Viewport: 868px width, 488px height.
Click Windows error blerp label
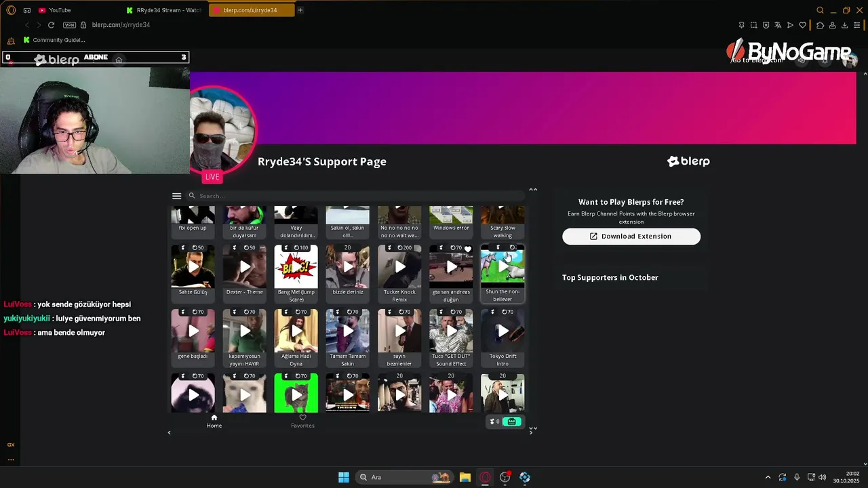click(x=451, y=228)
